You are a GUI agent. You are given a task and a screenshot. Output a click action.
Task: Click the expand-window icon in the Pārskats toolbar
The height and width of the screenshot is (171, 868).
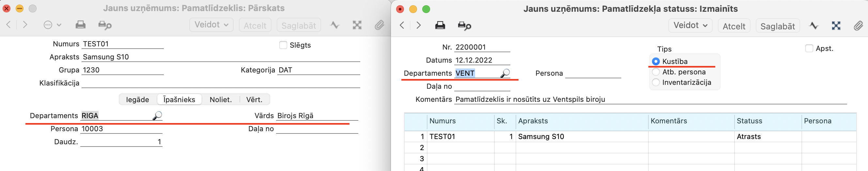click(357, 25)
